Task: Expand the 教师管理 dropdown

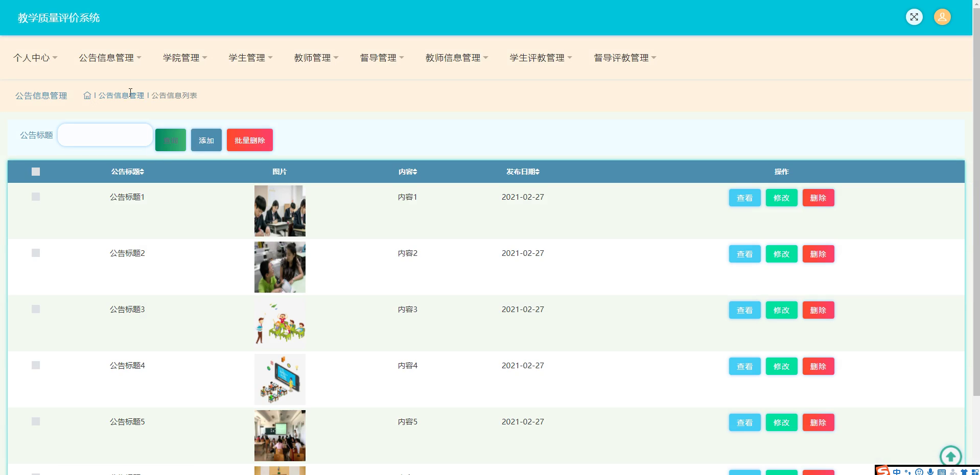Action: 316,58
